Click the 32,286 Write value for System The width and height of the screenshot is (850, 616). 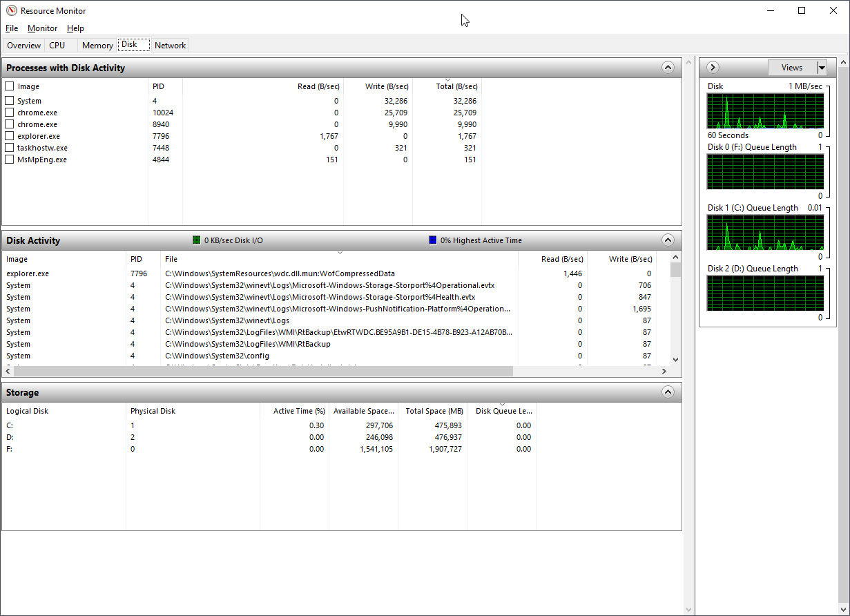click(396, 101)
